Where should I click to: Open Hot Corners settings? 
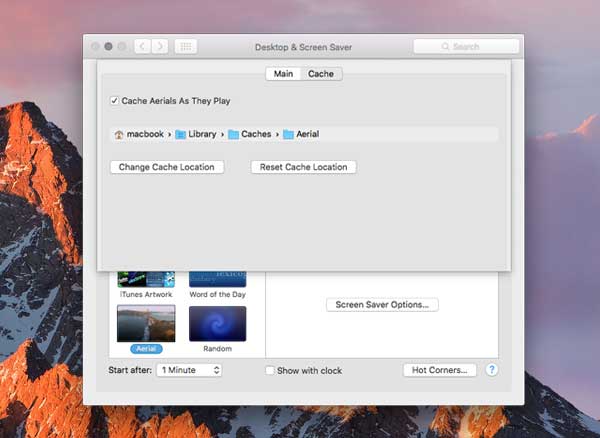click(x=440, y=370)
